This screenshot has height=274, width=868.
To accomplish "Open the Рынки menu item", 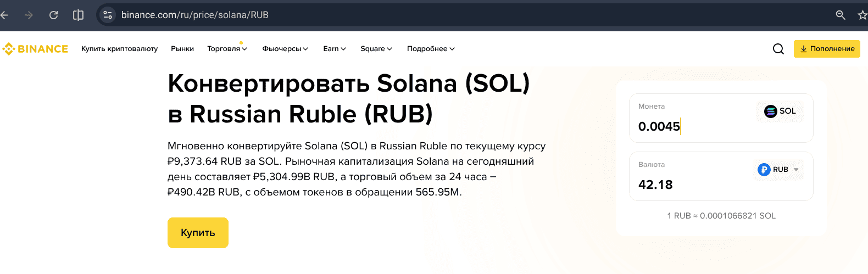I will coord(182,49).
